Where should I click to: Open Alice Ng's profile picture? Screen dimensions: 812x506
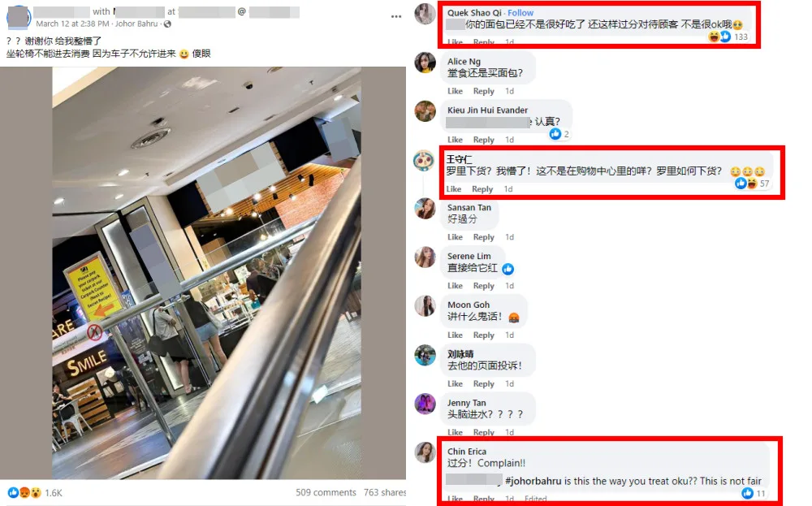[425, 63]
